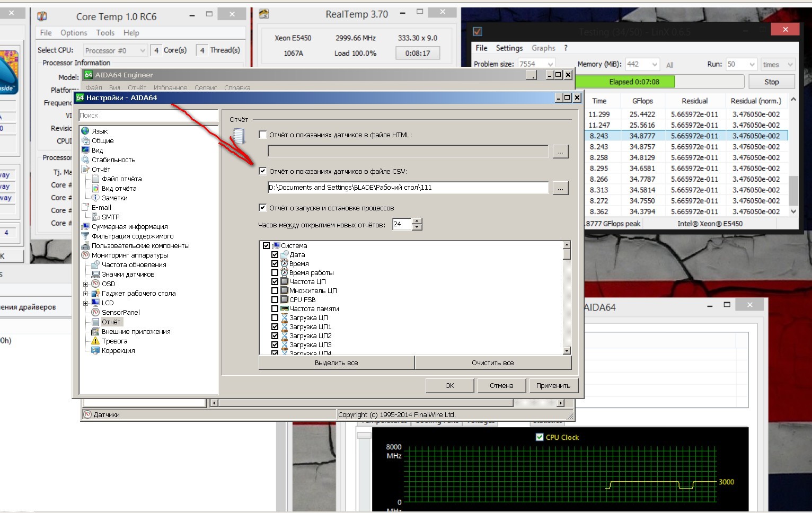Click the Core Temp title bar icon
The width and height of the screenshot is (812, 513).
pyautogui.click(x=42, y=16)
